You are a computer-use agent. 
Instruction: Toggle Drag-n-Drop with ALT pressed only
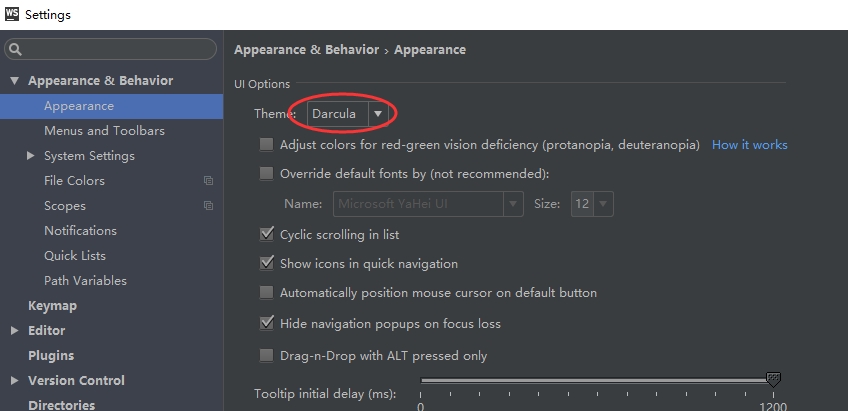(266, 355)
